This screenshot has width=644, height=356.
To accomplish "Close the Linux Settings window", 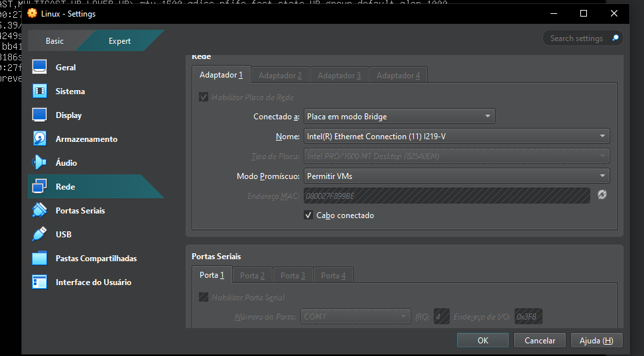I will pos(614,13).
